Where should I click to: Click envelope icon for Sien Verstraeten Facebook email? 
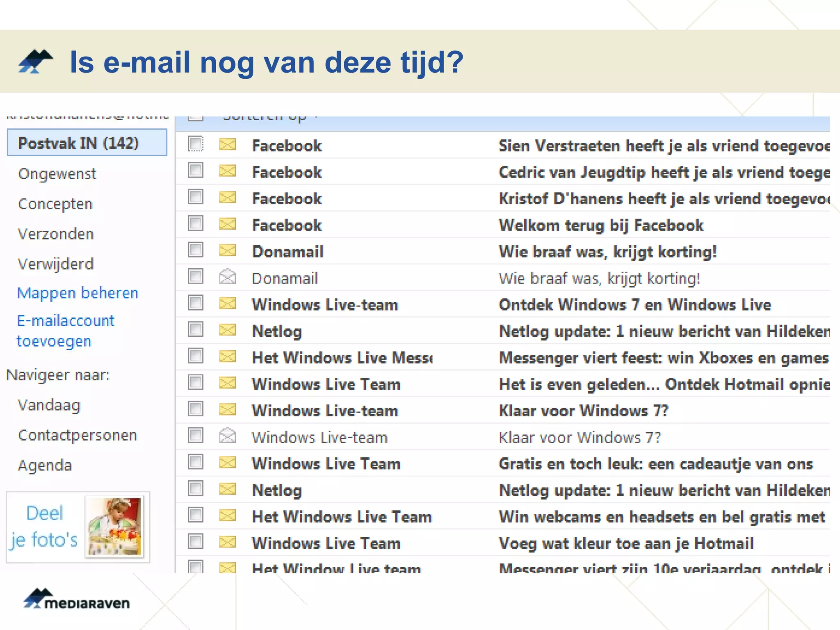coord(228,144)
